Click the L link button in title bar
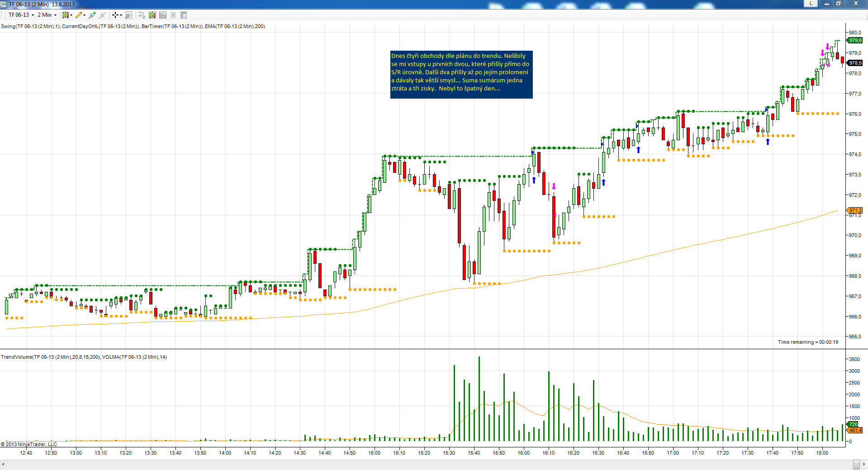 [811, 3]
